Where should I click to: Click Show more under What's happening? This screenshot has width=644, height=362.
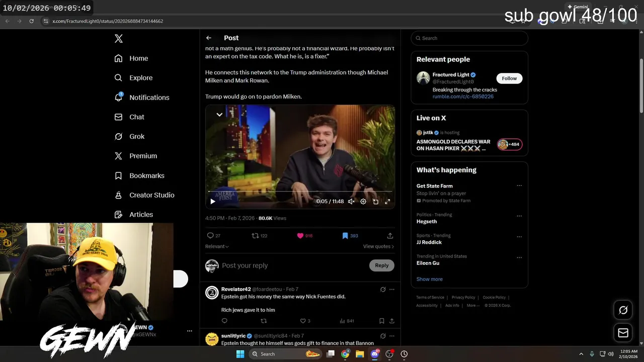click(430, 279)
